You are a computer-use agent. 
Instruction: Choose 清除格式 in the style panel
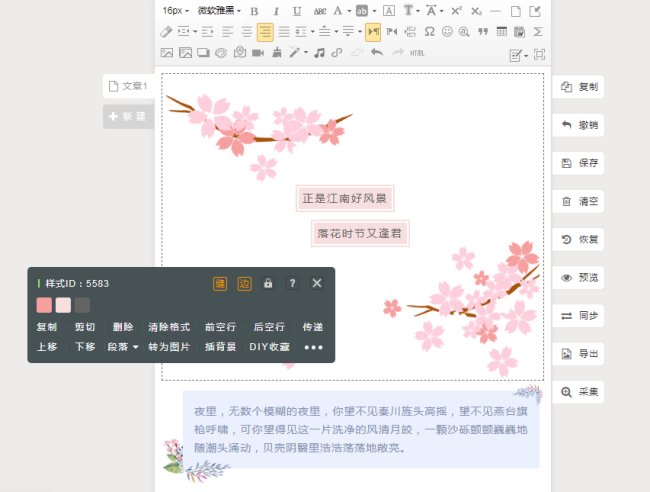(x=169, y=327)
